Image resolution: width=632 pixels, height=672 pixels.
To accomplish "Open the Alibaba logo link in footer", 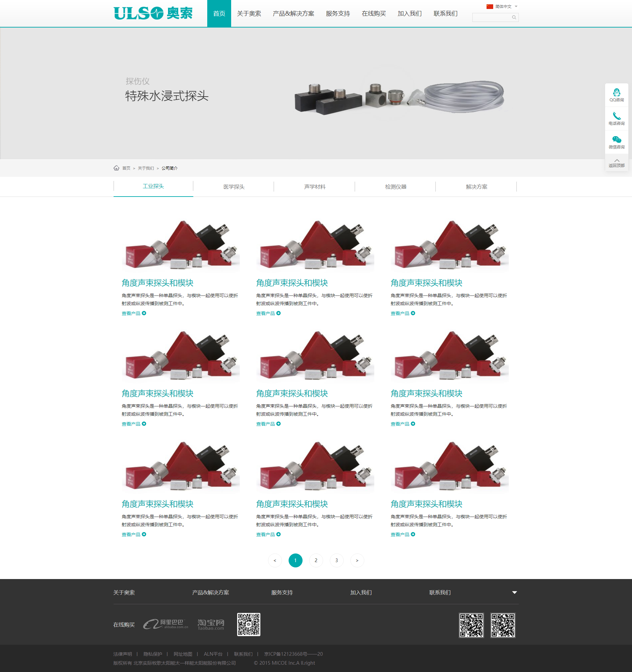I will pyautogui.click(x=165, y=624).
